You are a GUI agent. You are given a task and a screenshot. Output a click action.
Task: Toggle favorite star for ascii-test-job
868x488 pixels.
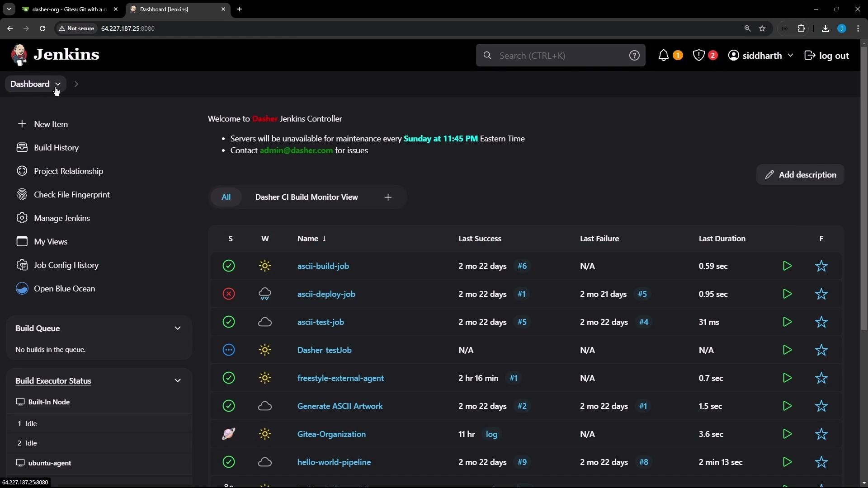[x=821, y=322]
